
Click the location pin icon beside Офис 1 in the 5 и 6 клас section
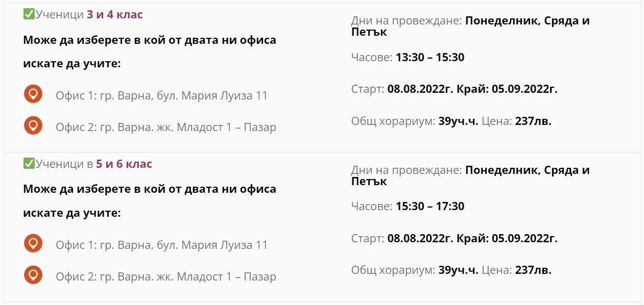pyautogui.click(x=33, y=243)
